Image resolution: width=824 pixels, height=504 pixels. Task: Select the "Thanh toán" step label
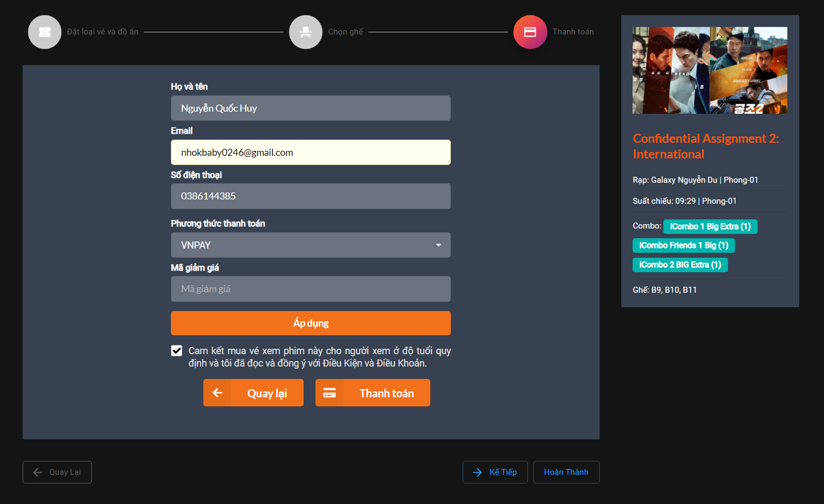pos(573,32)
